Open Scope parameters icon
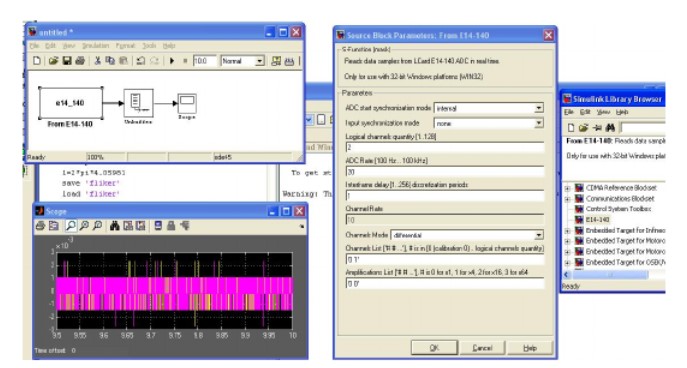Image resolution: width=687 pixels, height=368 pixels. click(x=54, y=226)
